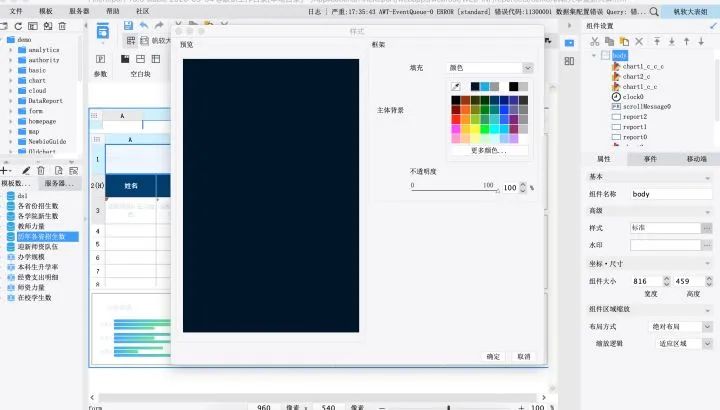Image resolution: width=720 pixels, height=410 pixels.
Task: Click the scissors cut icon in 组件设置
Action: pyautogui.click(x=595, y=41)
